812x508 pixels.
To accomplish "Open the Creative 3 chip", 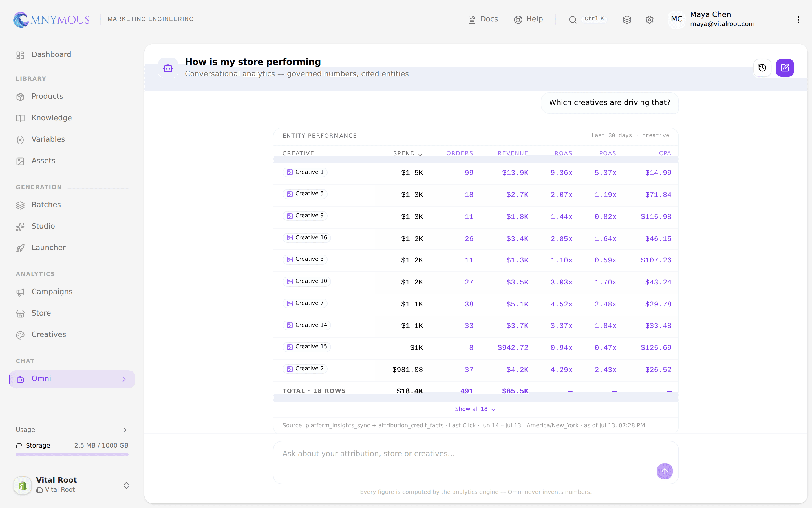I will pyautogui.click(x=305, y=259).
